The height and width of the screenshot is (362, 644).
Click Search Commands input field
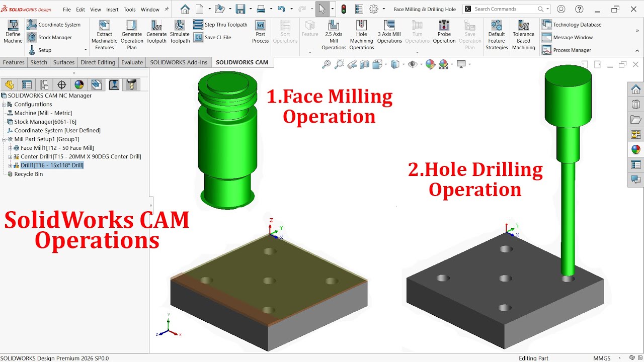(506, 9)
